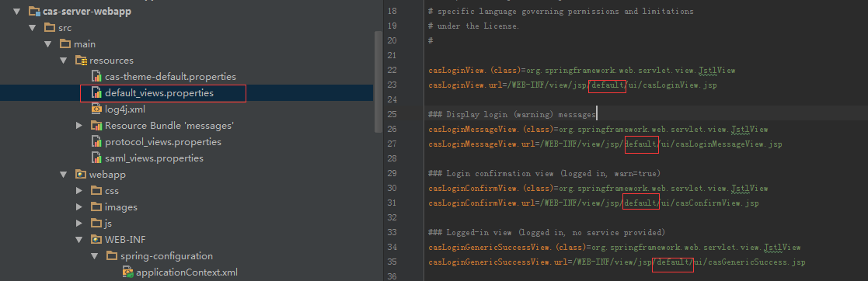Collapse the resources folder arrow

click(x=64, y=61)
